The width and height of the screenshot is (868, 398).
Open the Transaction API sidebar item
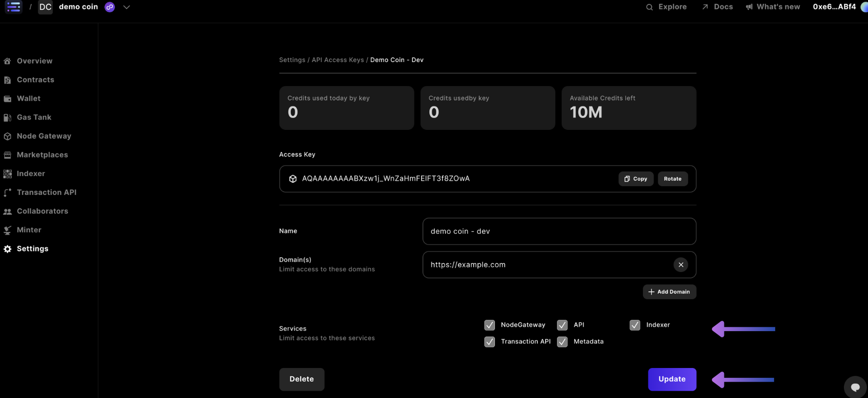46,192
